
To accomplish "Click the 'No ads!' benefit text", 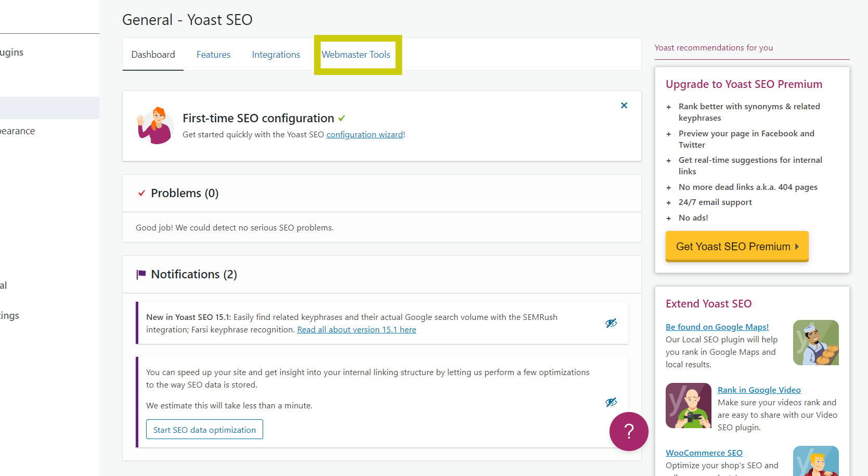I will 693,218.
